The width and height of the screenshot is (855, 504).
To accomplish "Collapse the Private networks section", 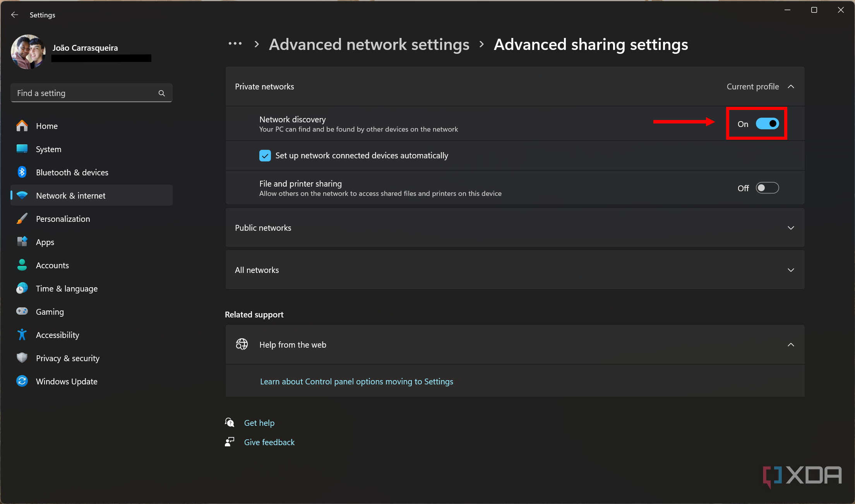I will [x=791, y=87].
